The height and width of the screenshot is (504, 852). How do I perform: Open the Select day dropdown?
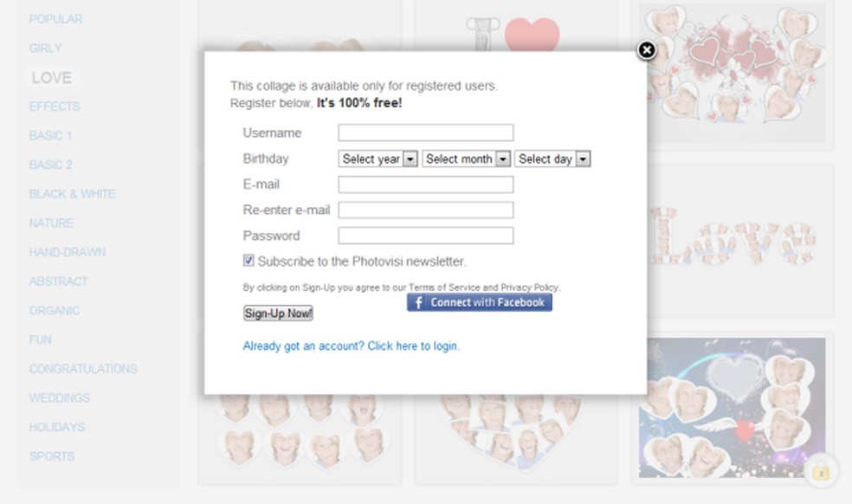click(552, 159)
